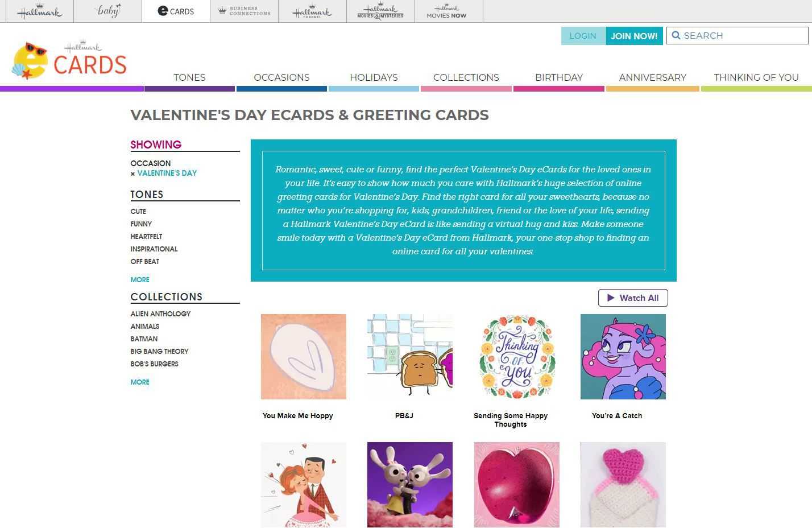Screen dimensions: 812x528
Task: Open the Tones navigation menu
Action: pos(189,77)
